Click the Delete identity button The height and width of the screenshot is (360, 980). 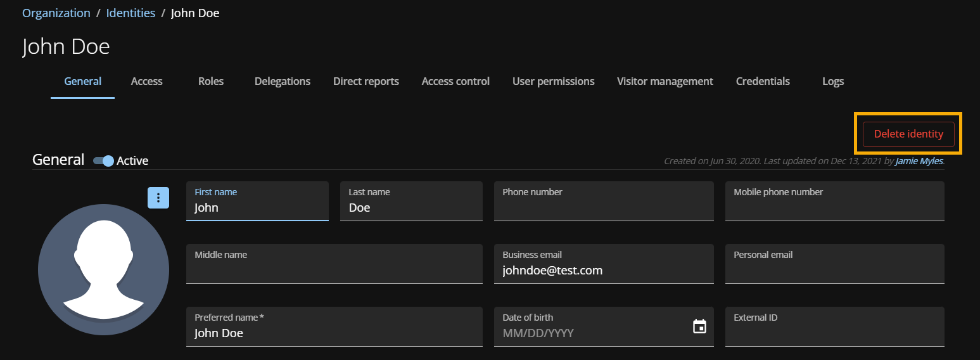pyautogui.click(x=908, y=134)
